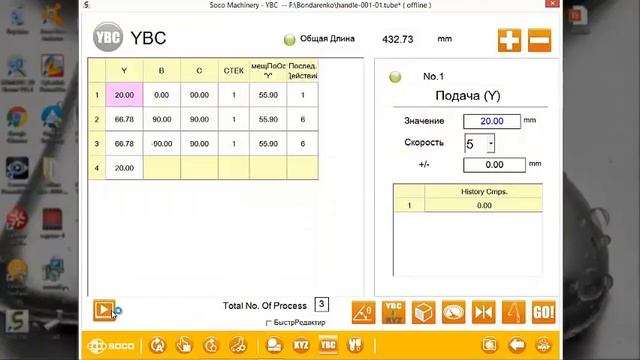Convert YBC to XYZ icon
This screenshot has height=360, width=640.
tap(393, 313)
